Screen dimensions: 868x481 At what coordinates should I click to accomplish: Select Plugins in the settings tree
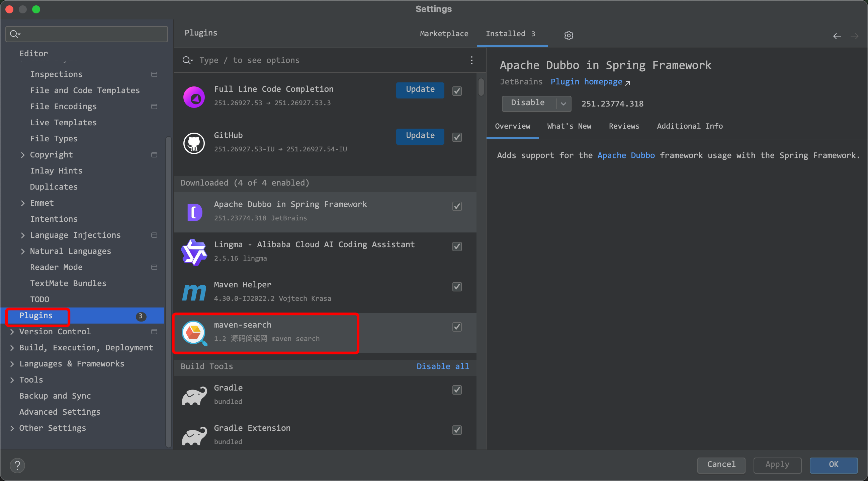[x=83, y=316]
